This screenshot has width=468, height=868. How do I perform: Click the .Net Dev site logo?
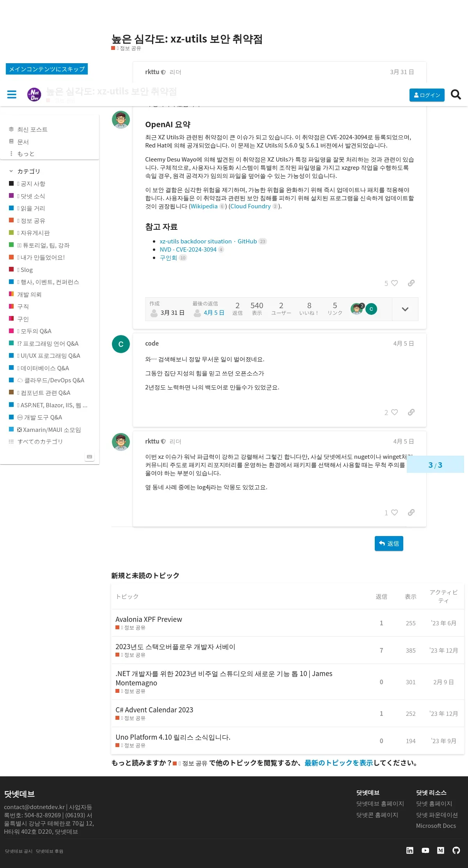click(34, 94)
